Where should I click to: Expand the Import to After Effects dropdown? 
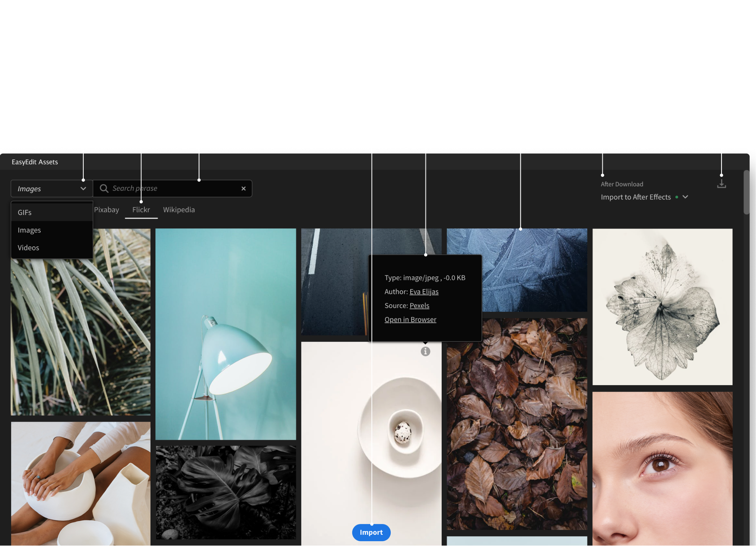tap(685, 197)
